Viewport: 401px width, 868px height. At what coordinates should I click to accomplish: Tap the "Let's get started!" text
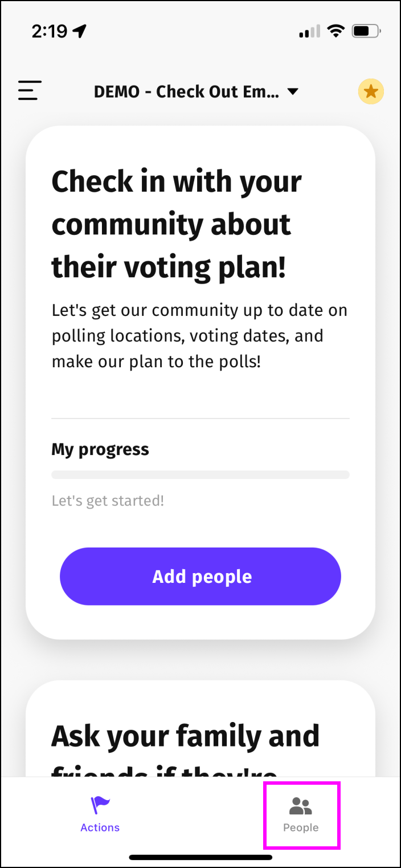pyautogui.click(x=108, y=501)
